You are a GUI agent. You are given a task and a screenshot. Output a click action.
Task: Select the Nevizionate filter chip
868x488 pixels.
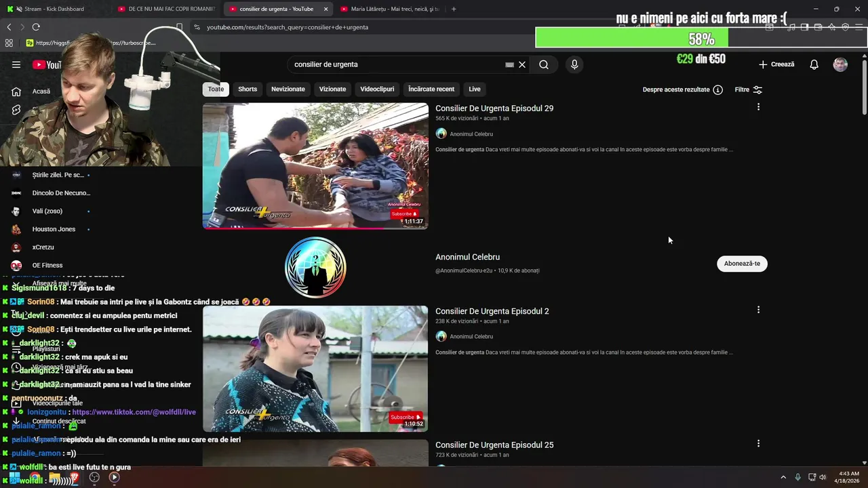(x=288, y=89)
